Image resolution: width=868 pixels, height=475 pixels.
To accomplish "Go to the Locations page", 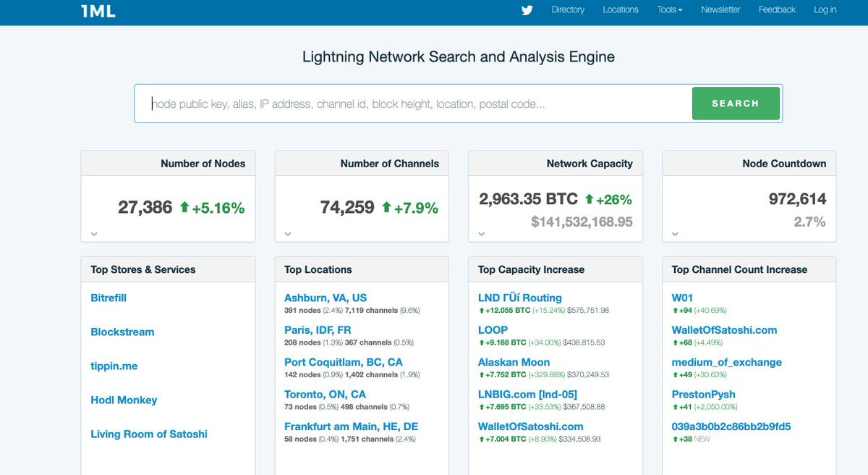I will pos(621,10).
